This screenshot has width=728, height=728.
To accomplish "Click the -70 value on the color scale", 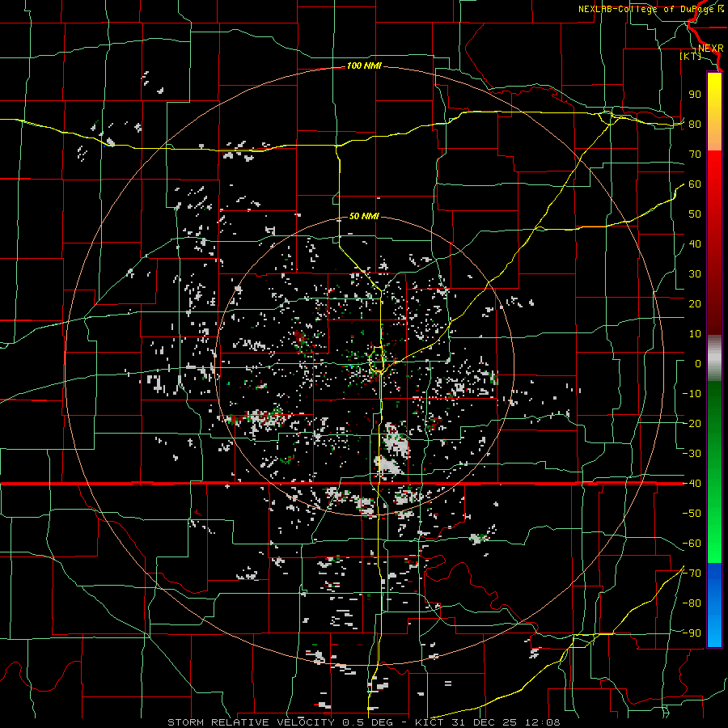I will [x=692, y=574].
